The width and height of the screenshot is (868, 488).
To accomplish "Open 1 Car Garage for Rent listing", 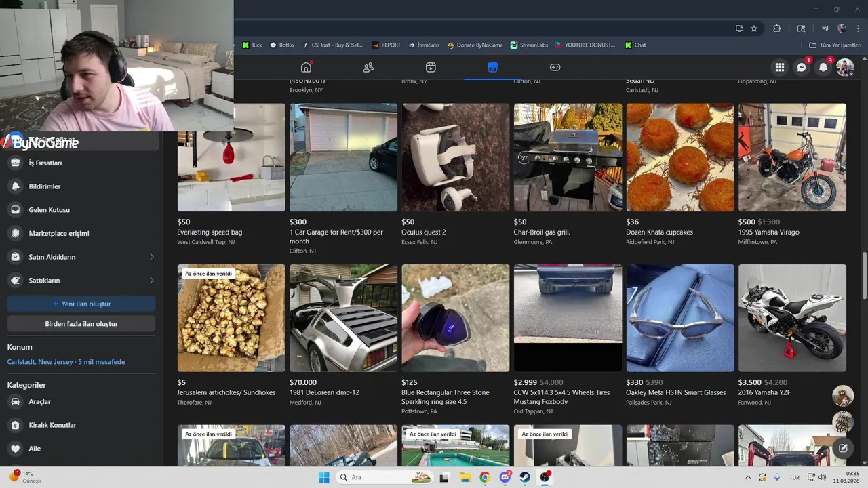I will click(343, 157).
